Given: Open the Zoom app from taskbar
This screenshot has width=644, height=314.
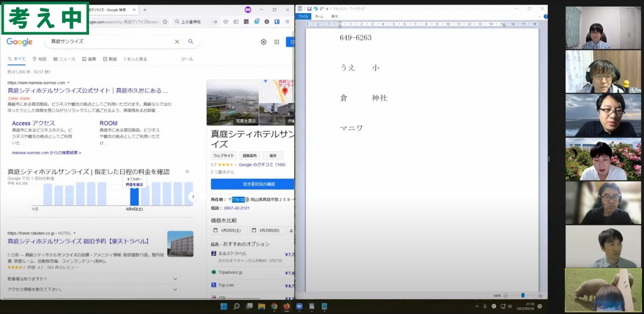Looking at the screenshot, I should pos(299,306).
